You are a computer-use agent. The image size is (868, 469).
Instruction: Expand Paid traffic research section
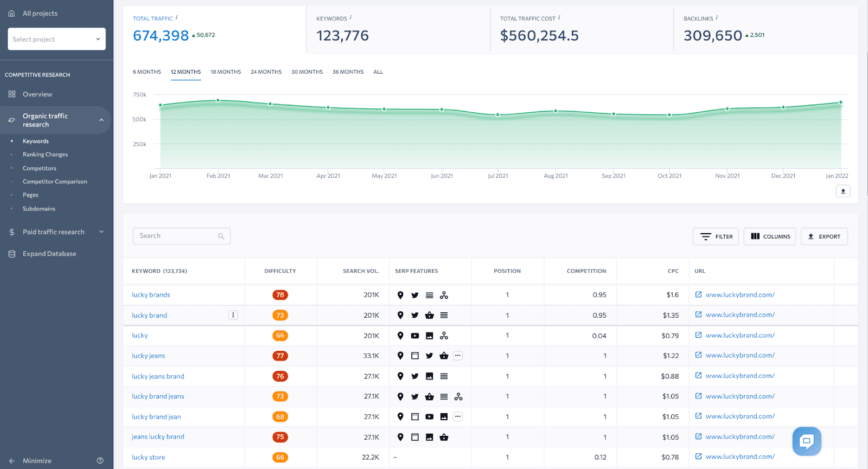(101, 232)
